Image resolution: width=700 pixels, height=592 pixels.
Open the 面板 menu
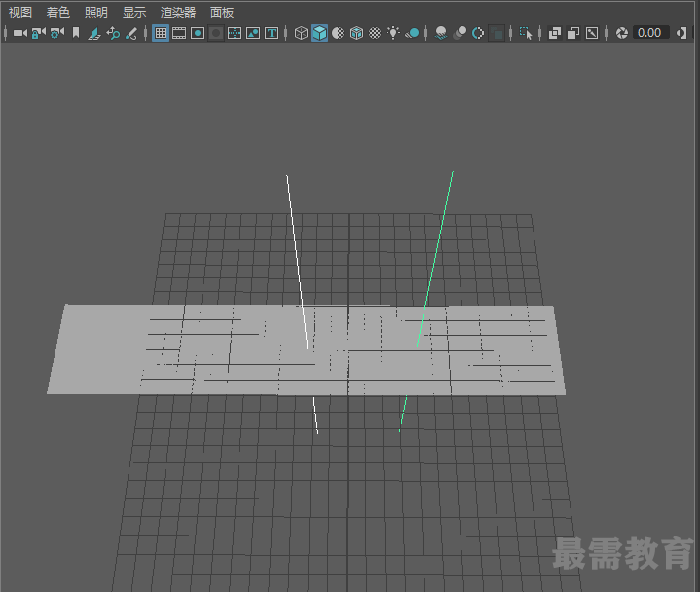[x=222, y=12]
